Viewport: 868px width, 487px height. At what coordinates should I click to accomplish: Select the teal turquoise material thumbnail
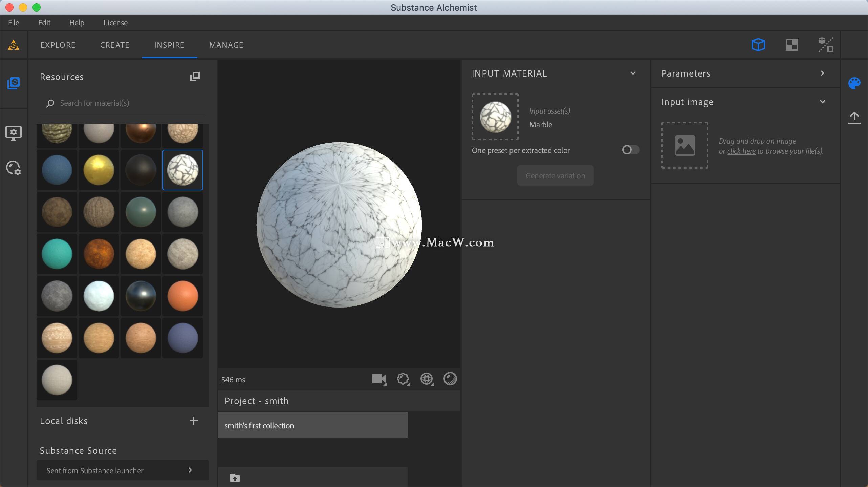click(x=57, y=254)
